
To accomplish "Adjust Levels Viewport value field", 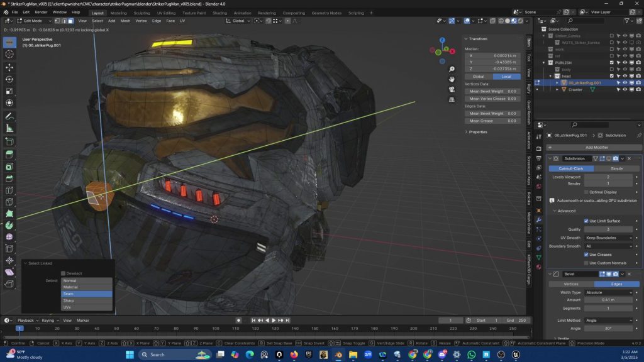I will coord(609,177).
